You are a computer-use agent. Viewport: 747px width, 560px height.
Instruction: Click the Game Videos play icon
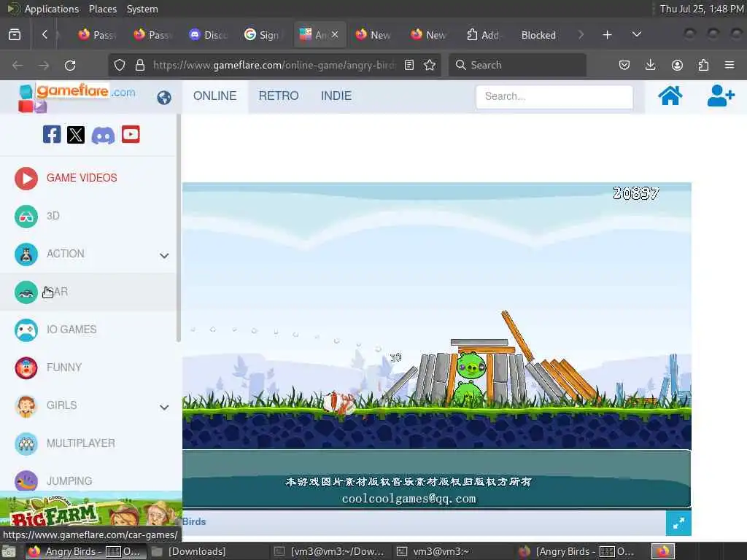click(26, 179)
